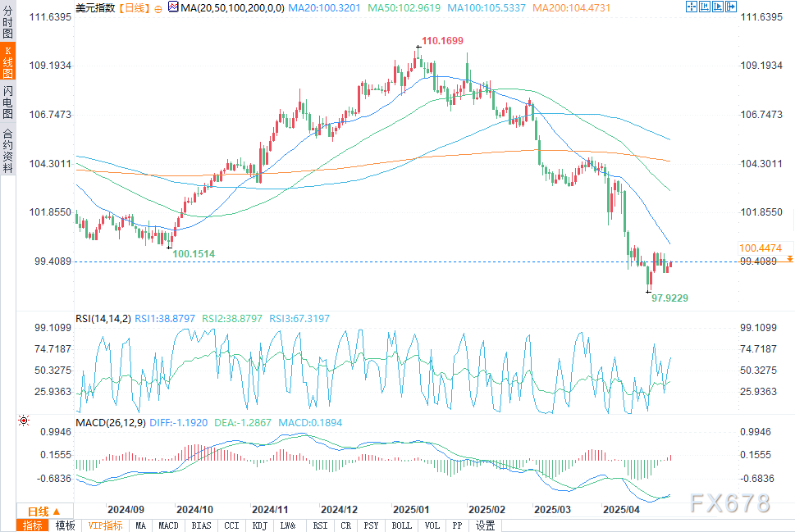
Task: Open the VIP指标 tab
Action: (x=104, y=525)
